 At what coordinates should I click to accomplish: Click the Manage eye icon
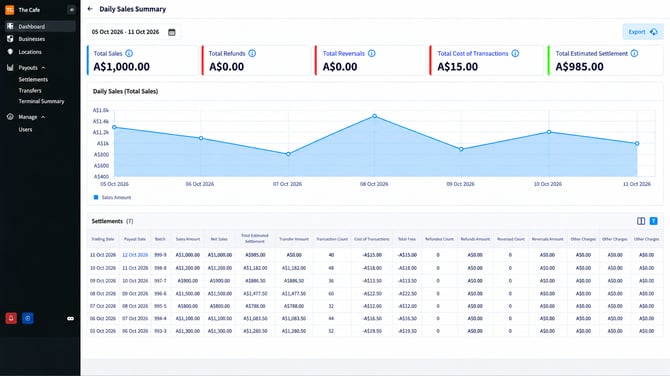click(10, 117)
